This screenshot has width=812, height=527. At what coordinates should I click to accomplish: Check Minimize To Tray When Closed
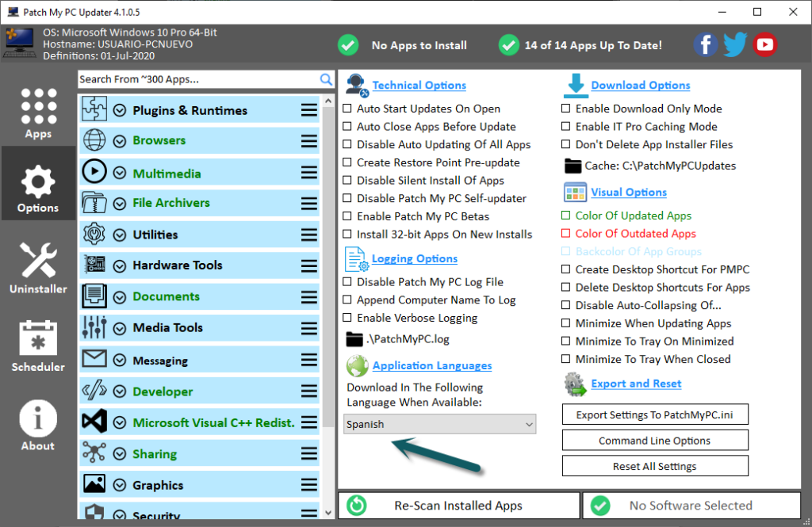coord(566,359)
